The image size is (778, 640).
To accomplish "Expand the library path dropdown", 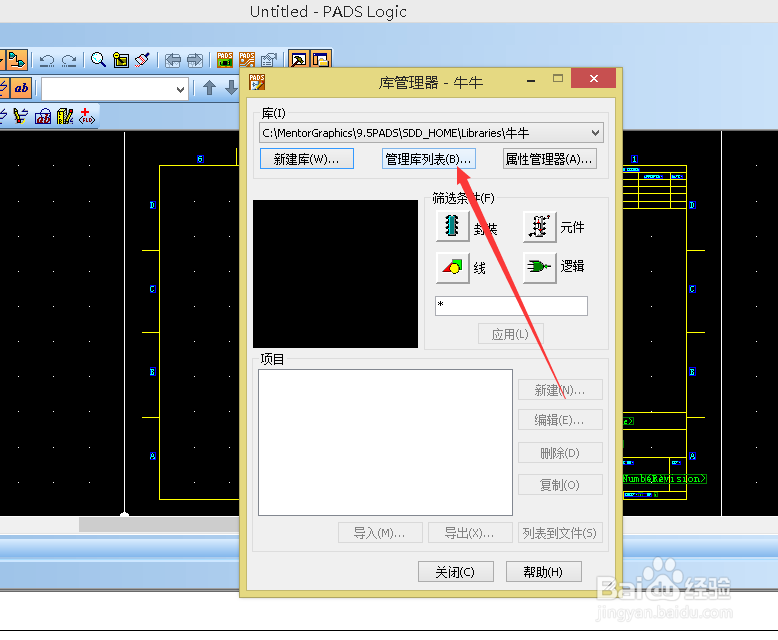I will [x=595, y=133].
